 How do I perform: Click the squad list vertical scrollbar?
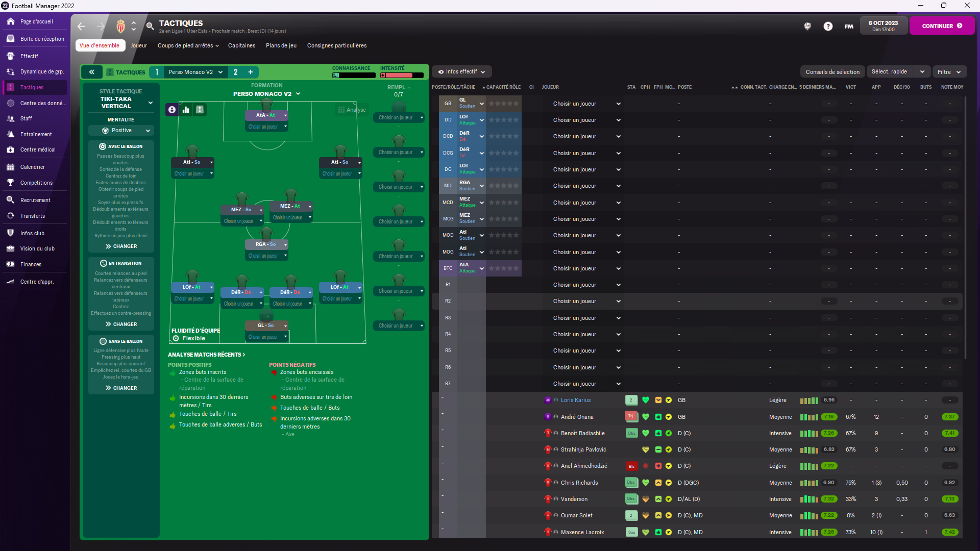965,227
